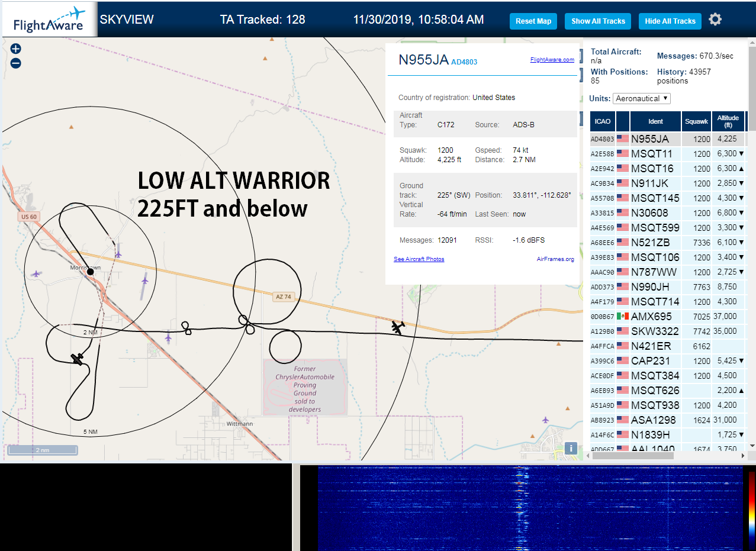Viewport: 756px width, 551px height.
Task: Sort the table by Squawk column
Action: click(x=696, y=121)
